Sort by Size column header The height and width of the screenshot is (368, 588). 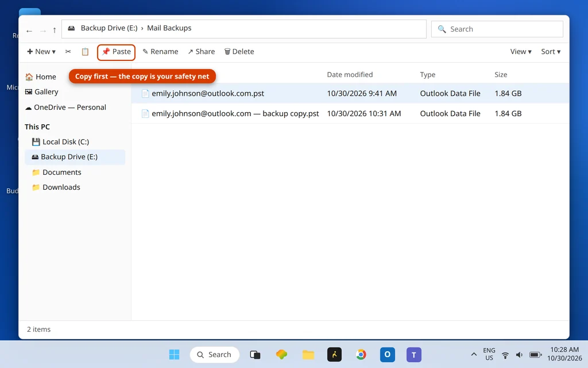click(x=501, y=74)
